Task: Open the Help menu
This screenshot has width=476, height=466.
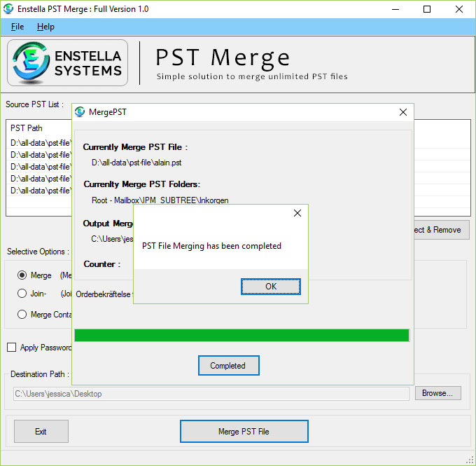Action: pos(45,27)
